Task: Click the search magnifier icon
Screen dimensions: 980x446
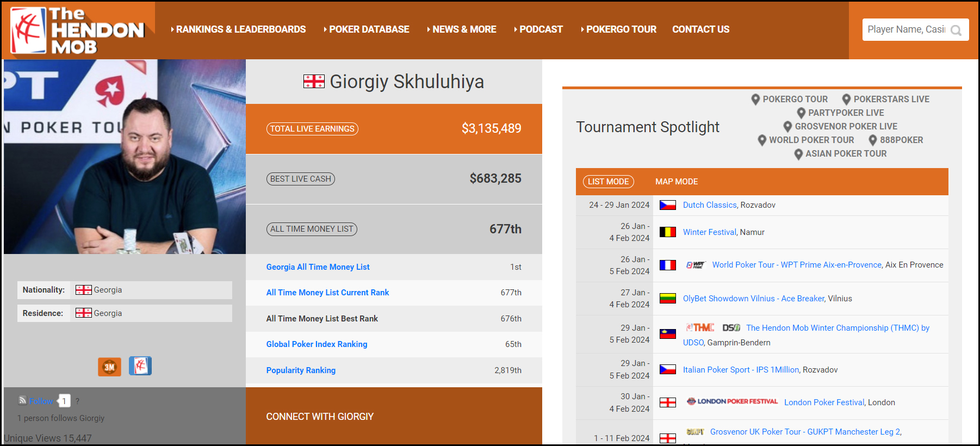Action: [956, 30]
